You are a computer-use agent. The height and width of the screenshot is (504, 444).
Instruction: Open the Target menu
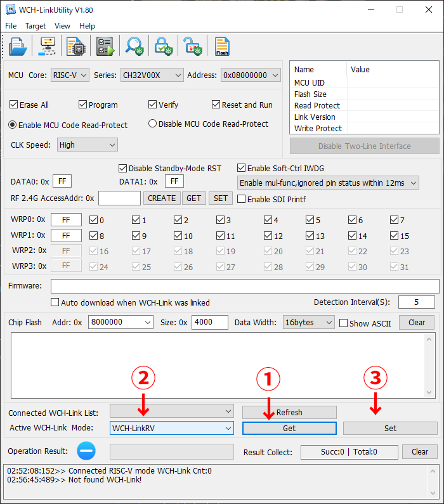tap(36, 26)
